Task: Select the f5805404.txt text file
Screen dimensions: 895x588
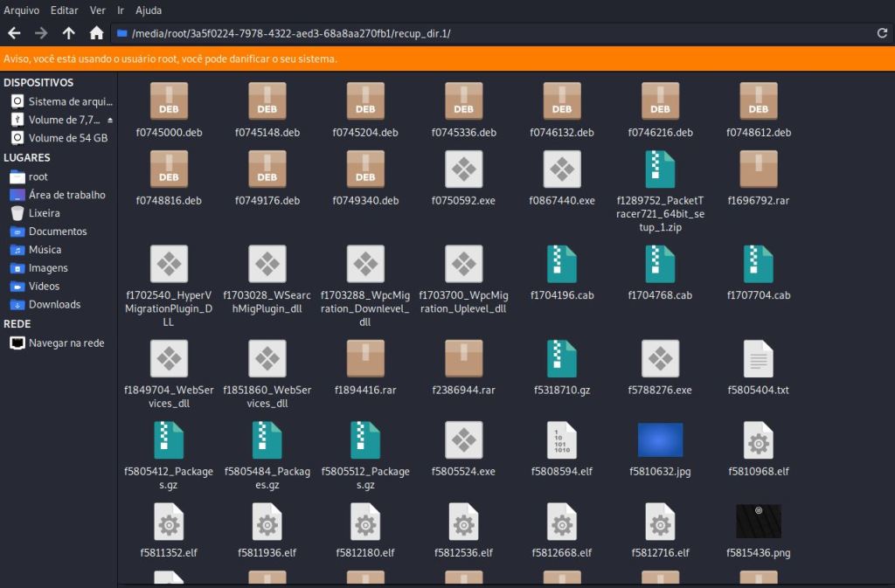Action: 758,359
